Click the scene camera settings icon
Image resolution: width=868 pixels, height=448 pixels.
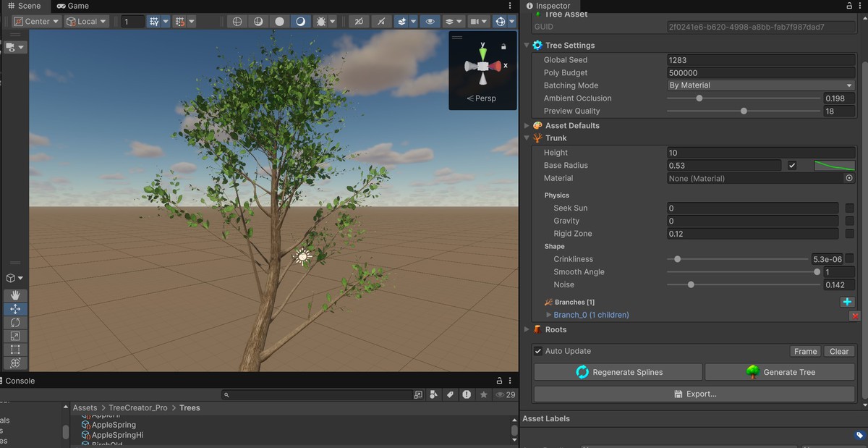pos(474,22)
